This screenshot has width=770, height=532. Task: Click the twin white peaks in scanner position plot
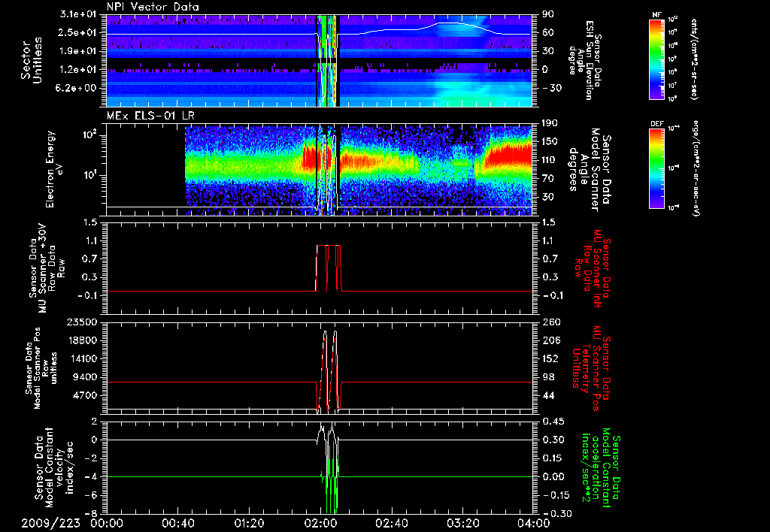coord(330,371)
